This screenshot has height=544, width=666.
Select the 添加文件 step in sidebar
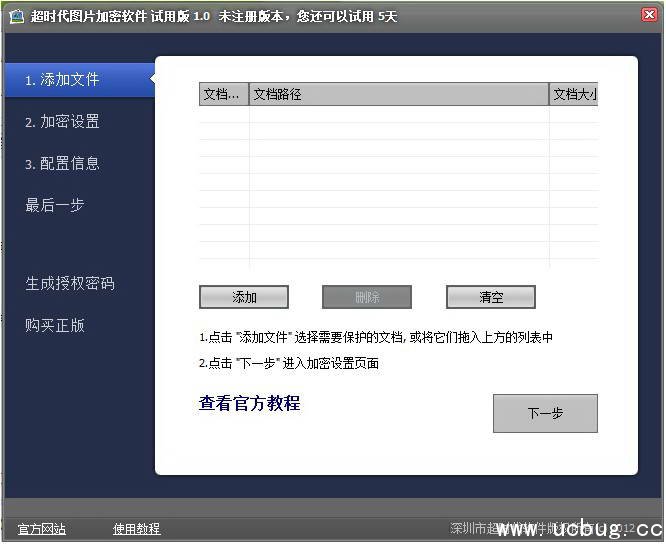tap(62, 80)
